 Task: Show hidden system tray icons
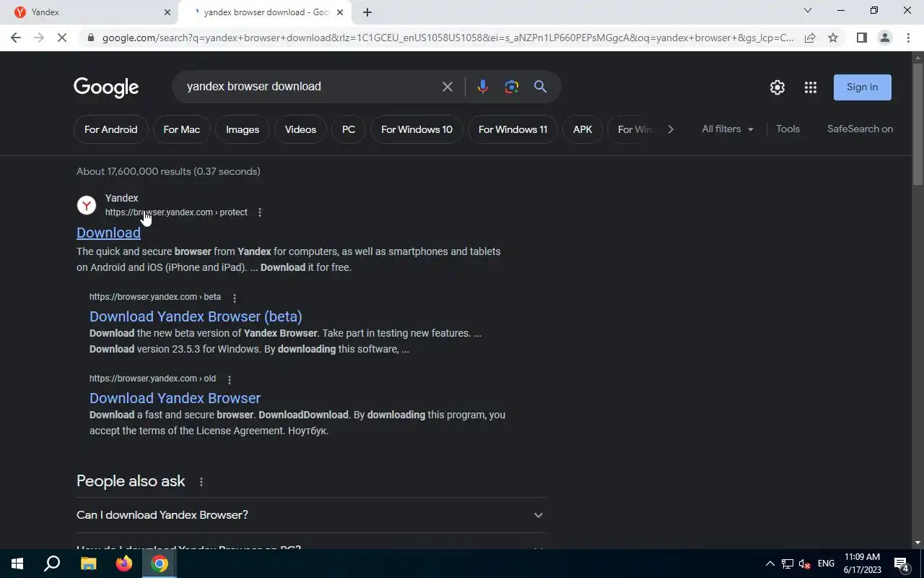pyautogui.click(x=770, y=564)
